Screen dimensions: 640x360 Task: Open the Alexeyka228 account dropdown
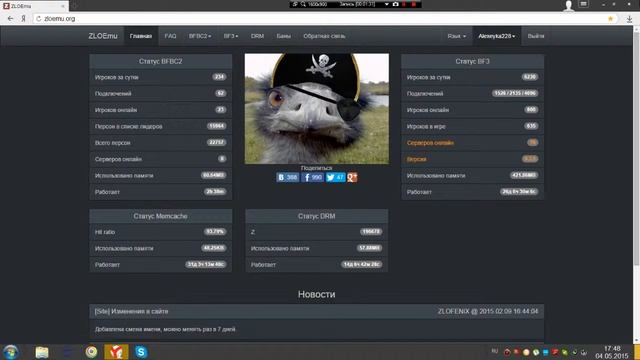click(496, 36)
